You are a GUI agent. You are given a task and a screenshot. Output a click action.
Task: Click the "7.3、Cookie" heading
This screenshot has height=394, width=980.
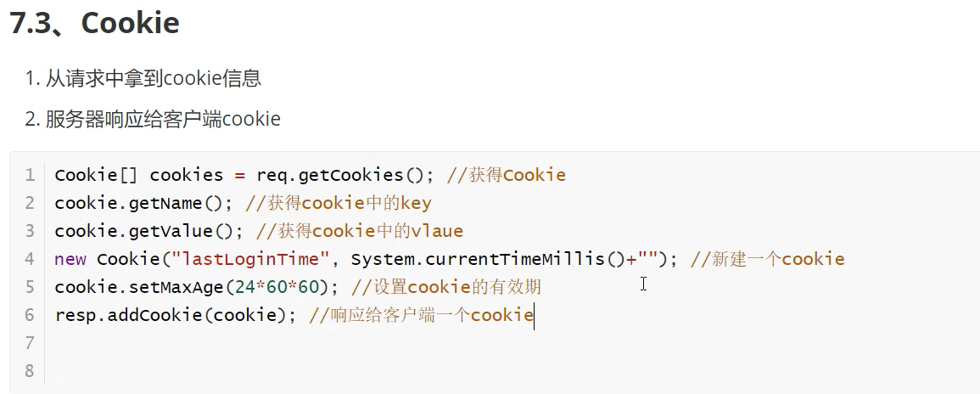click(x=94, y=23)
